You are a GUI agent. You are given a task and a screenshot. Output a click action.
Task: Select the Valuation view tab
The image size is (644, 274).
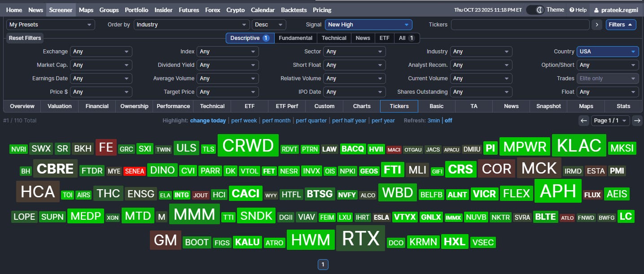tap(60, 106)
